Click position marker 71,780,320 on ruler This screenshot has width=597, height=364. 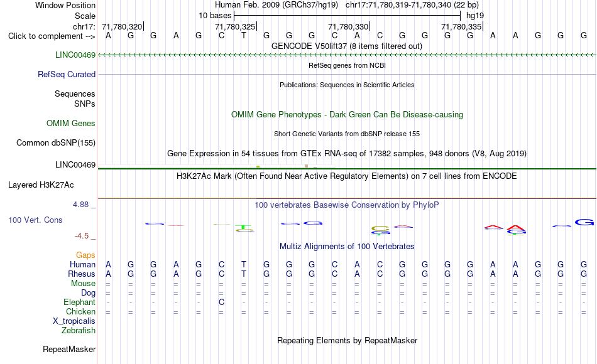(x=122, y=26)
